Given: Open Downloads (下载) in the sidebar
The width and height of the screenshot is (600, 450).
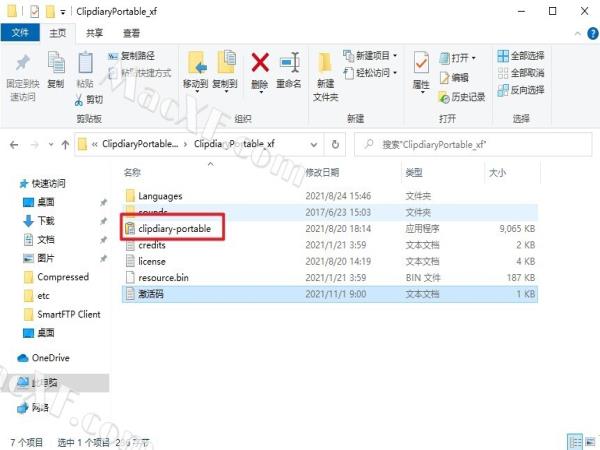Looking at the screenshot, I should point(39,221).
